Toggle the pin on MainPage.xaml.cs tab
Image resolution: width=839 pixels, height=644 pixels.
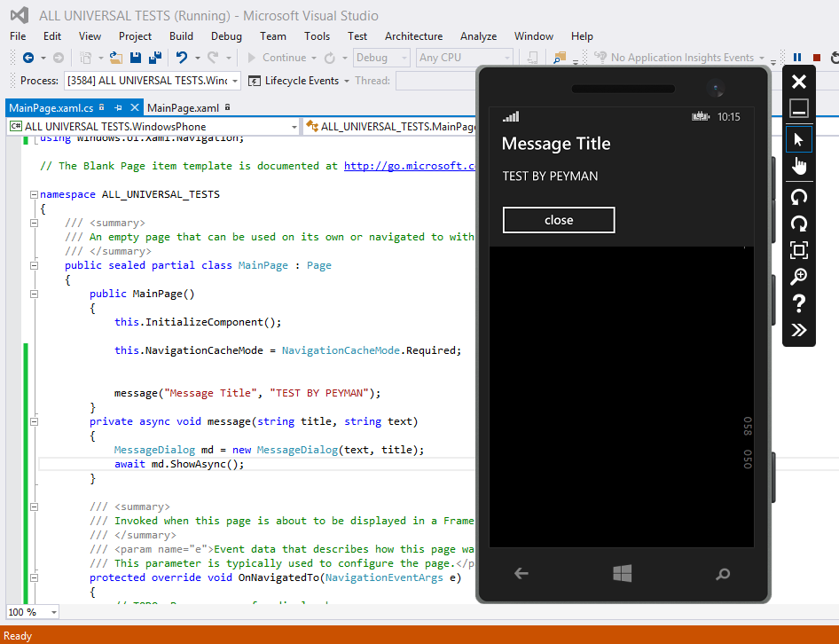[x=118, y=107]
